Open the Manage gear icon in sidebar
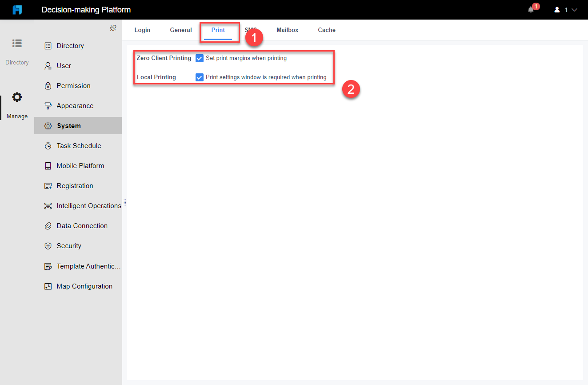The height and width of the screenshot is (385, 588). click(17, 97)
